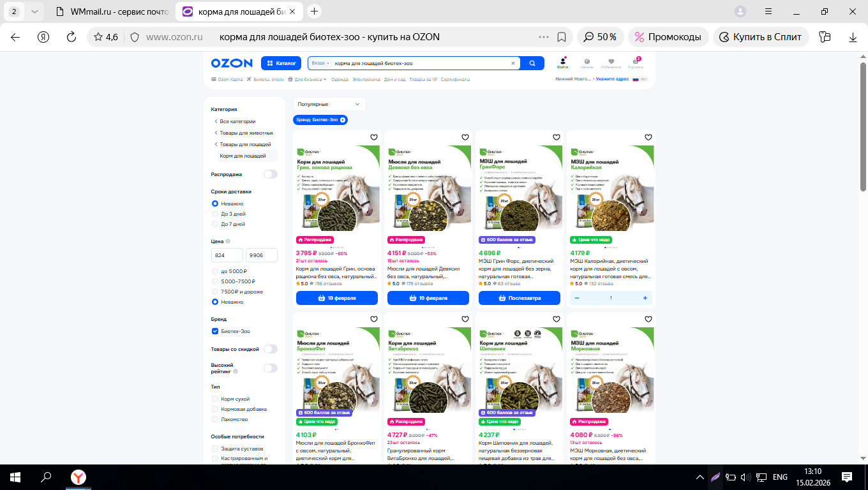Viewport: 868px width, 490px height.
Task: Open the Сертификаты menu link
Action: [x=455, y=80]
